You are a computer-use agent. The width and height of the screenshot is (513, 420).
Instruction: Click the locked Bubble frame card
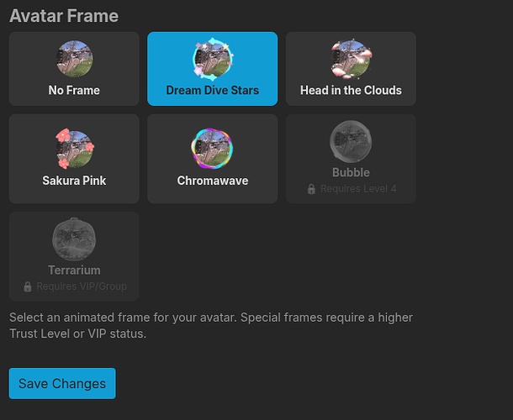click(351, 159)
